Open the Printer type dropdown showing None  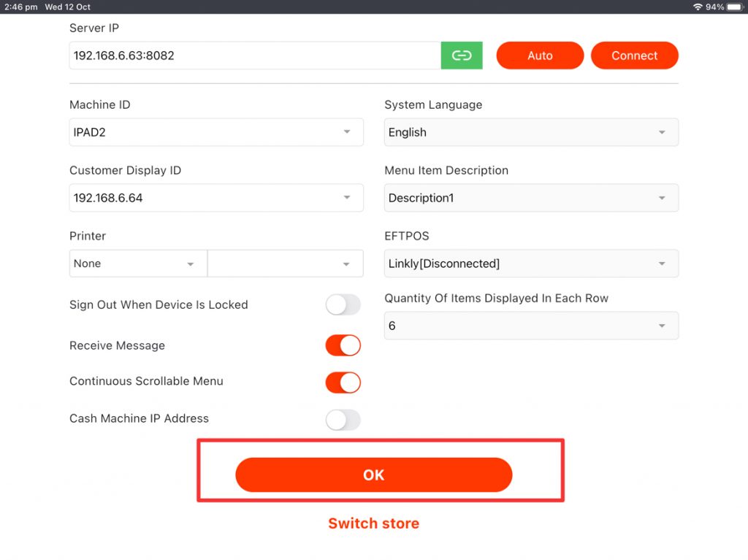coord(138,264)
